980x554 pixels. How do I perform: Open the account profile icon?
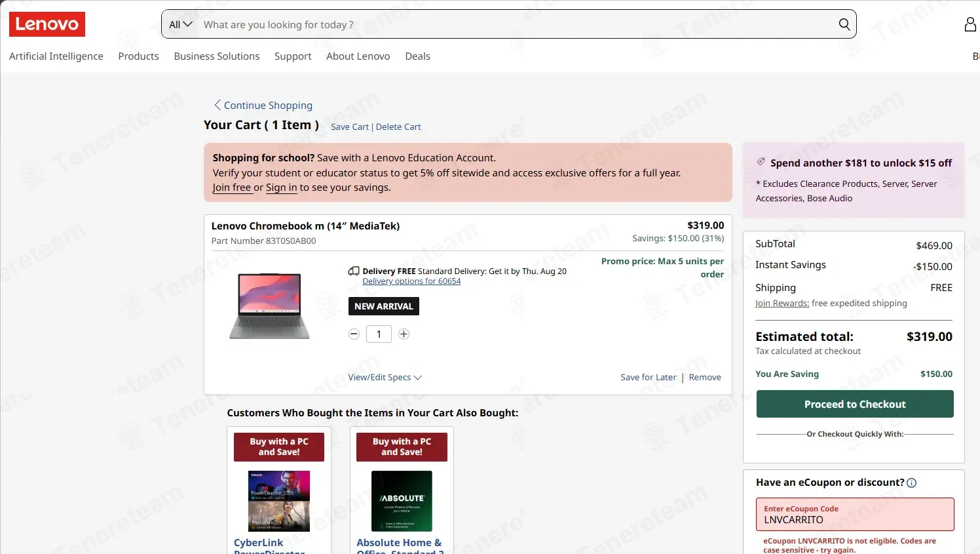click(x=970, y=24)
